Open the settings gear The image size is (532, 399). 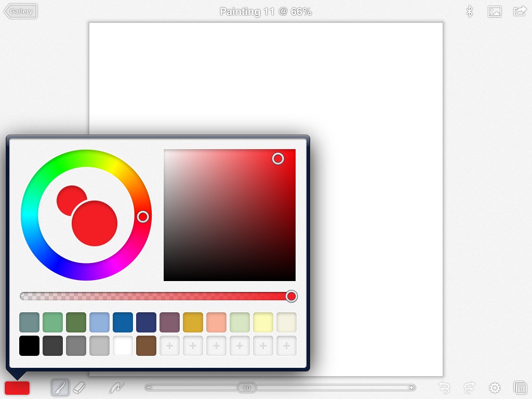(495, 388)
